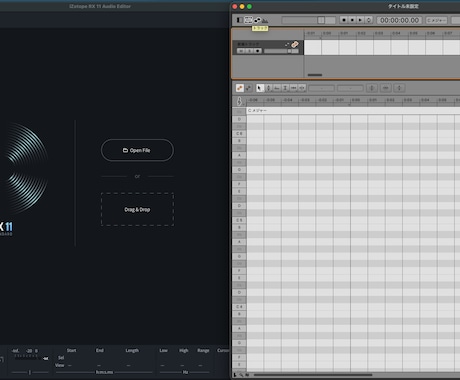Open the first dropdown in editor toolbar
Viewport: 460px width, 380px height.
tap(321, 88)
